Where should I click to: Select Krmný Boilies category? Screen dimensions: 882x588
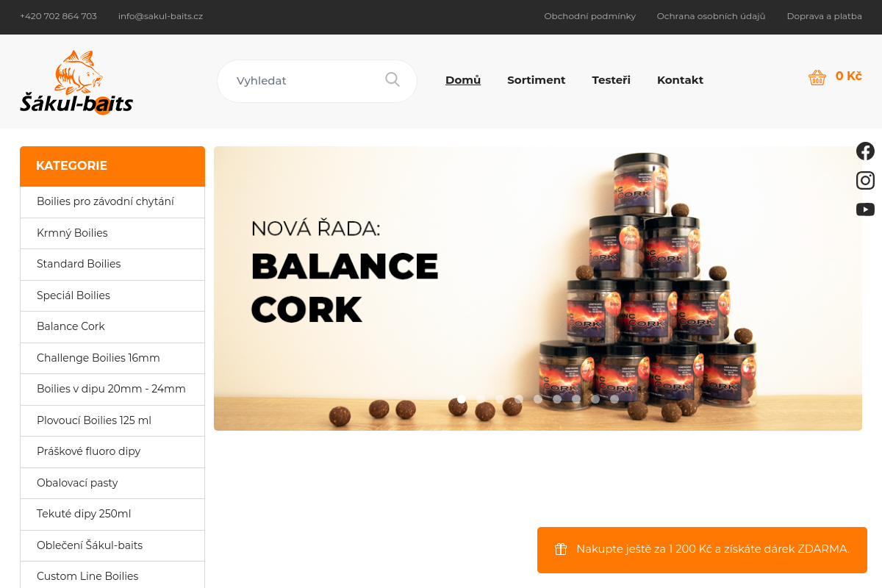click(x=112, y=233)
